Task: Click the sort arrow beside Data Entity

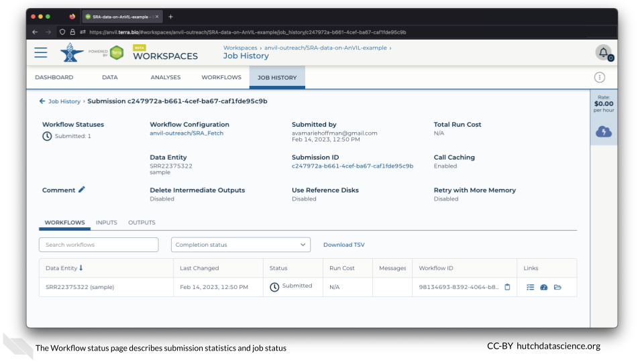Action: 81,267
